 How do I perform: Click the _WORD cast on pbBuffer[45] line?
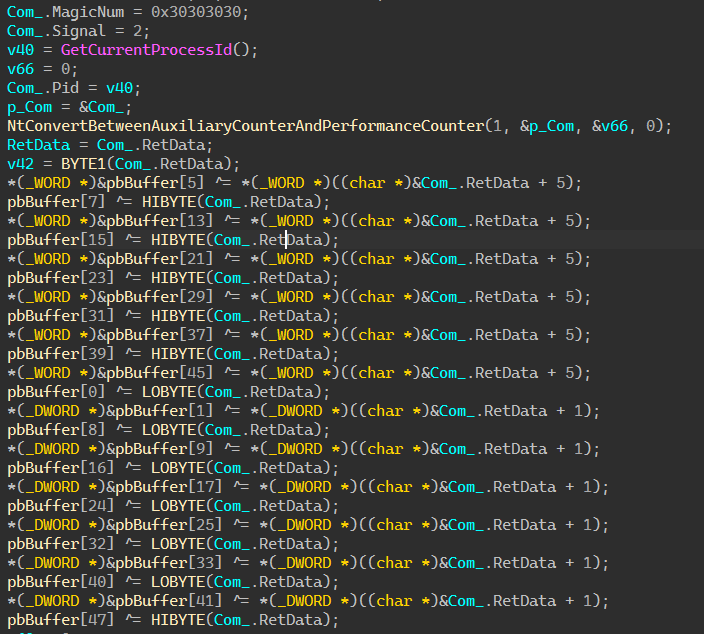click(x=44, y=373)
